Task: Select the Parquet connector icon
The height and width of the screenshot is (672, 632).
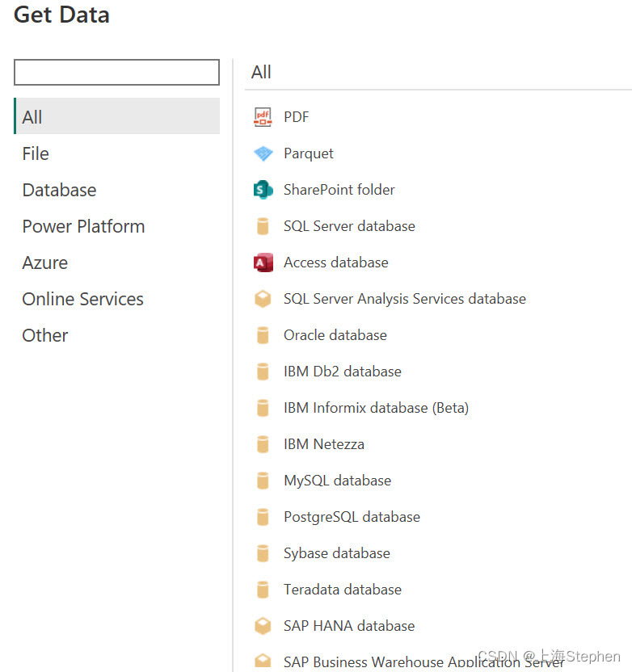Action: coord(263,153)
